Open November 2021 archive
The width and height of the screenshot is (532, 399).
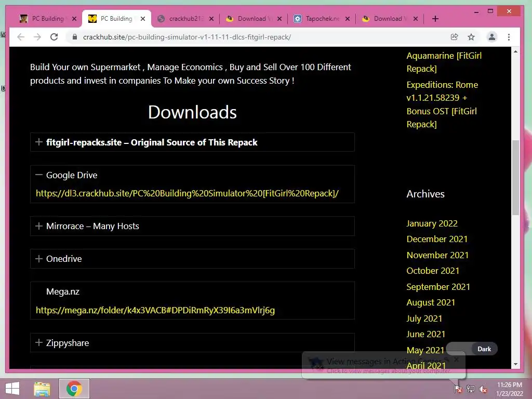pos(437,255)
